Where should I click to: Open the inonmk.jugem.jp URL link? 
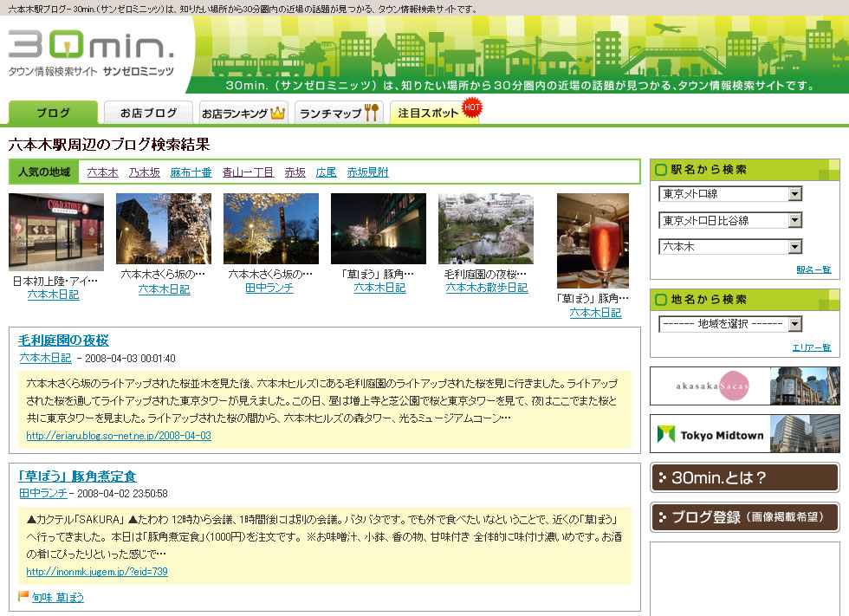click(x=97, y=572)
